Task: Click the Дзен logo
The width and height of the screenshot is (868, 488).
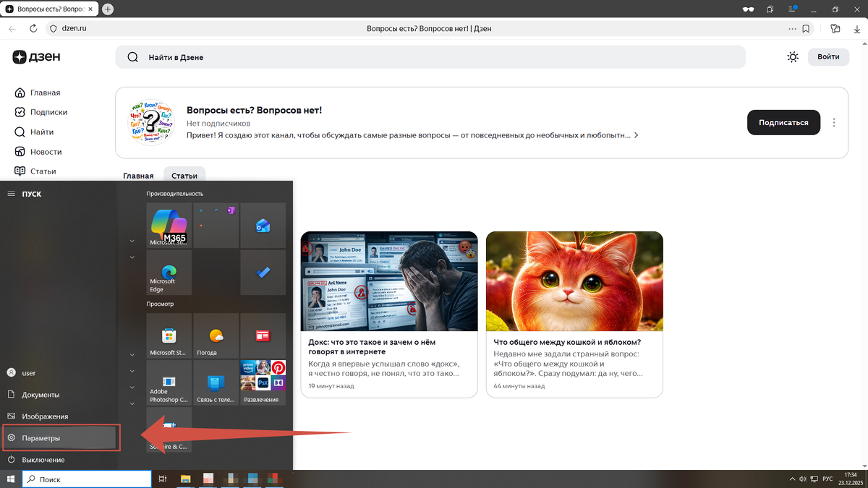Action: point(36,57)
